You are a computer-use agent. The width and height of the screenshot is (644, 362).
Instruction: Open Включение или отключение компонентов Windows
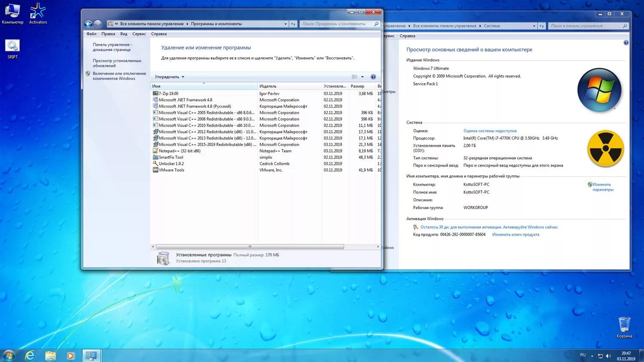click(x=119, y=76)
